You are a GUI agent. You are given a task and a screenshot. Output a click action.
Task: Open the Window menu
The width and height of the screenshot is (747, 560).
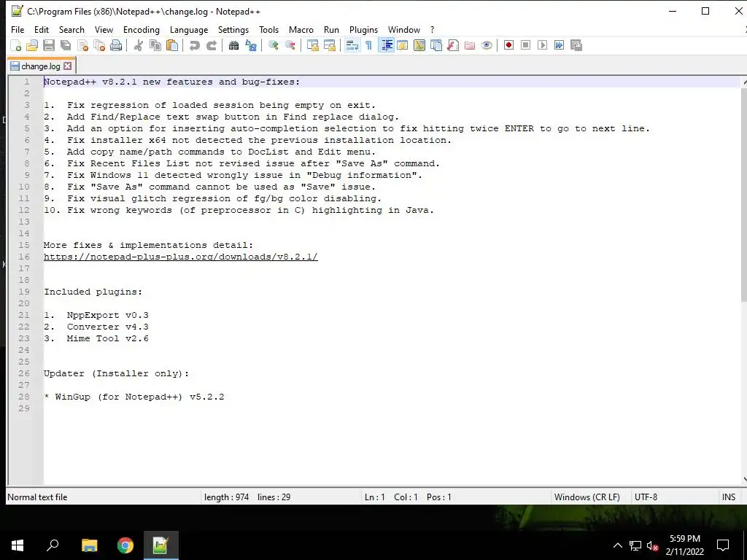point(404,29)
